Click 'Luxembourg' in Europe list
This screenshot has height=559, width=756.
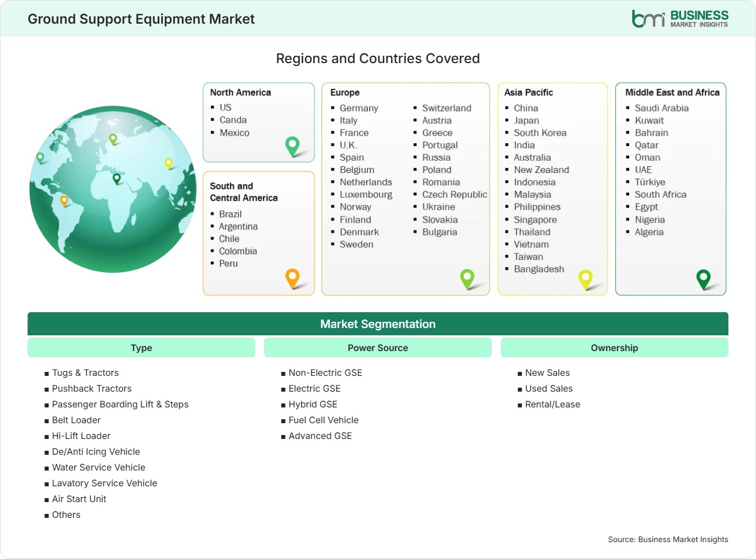point(366,195)
